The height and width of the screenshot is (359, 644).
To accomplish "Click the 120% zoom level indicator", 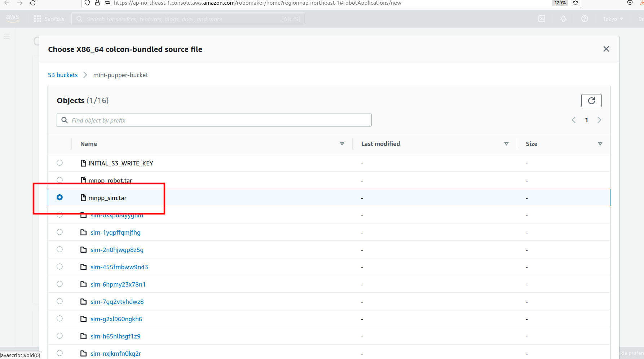I will click(x=560, y=3).
